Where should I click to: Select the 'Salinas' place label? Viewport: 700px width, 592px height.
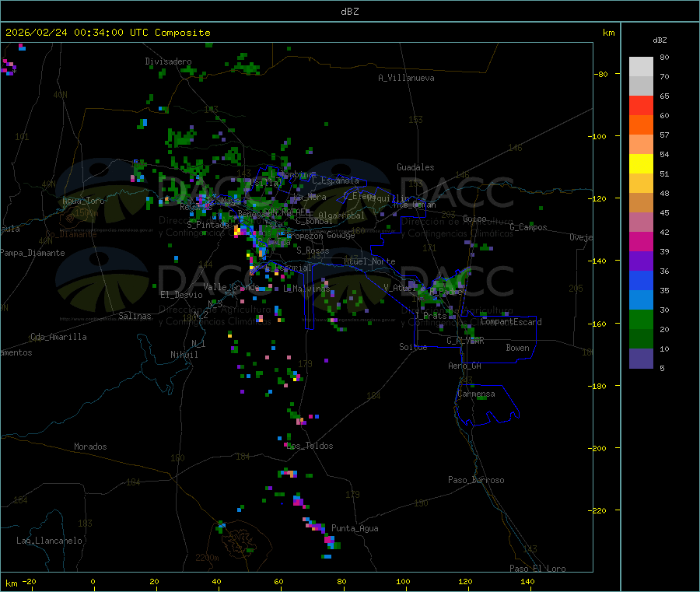click(135, 316)
